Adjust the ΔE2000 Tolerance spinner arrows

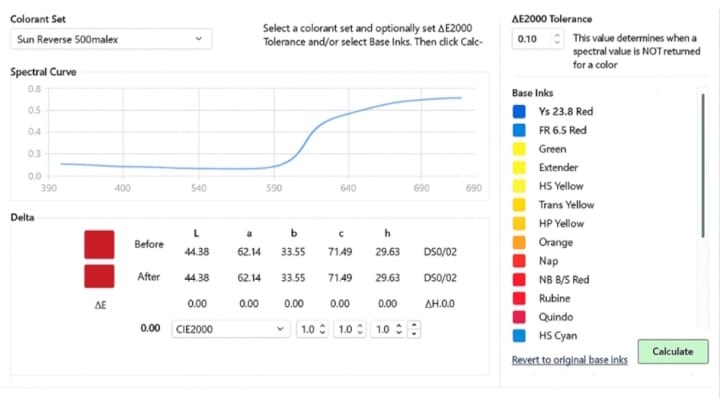click(557, 39)
